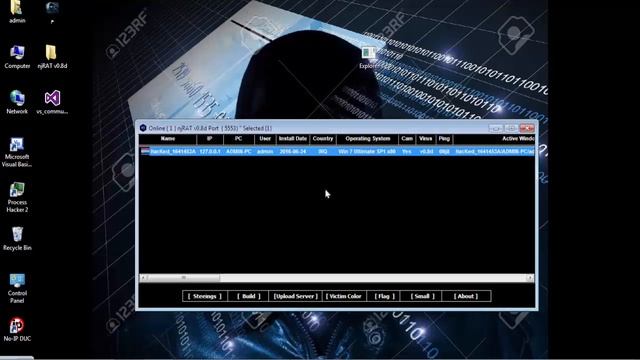The height and width of the screenshot is (360, 640).
Task: Sort by the Operating System column header
Action: pos(367,139)
